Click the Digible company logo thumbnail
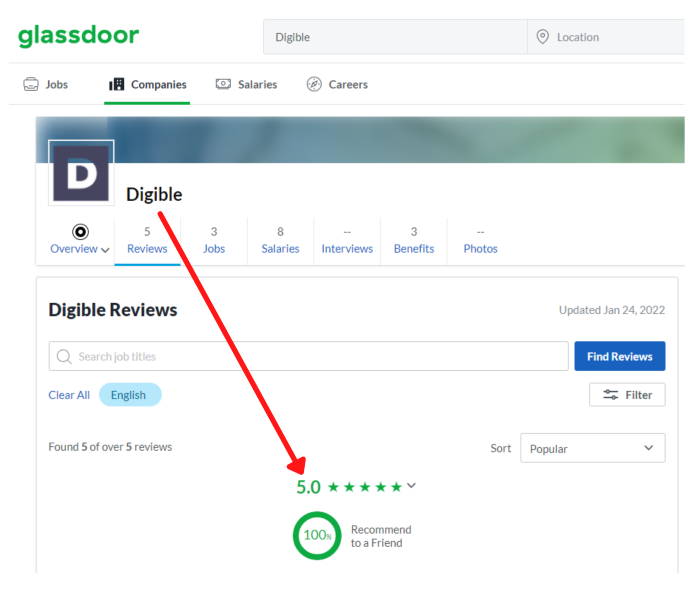The image size is (700, 603). pyautogui.click(x=81, y=173)
